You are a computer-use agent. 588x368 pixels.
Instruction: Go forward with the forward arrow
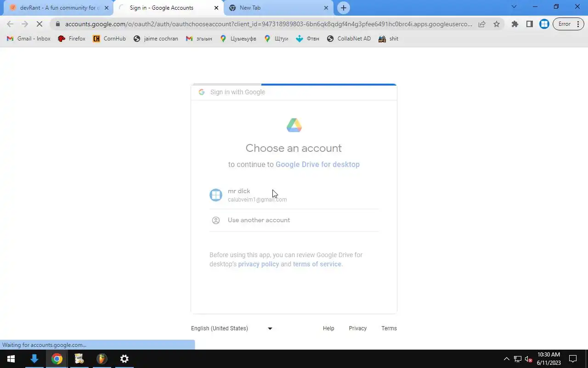click(25, 24)
